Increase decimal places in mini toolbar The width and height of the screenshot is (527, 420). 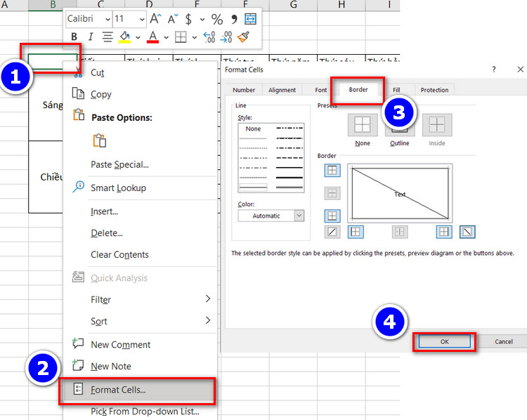(209, 37)
